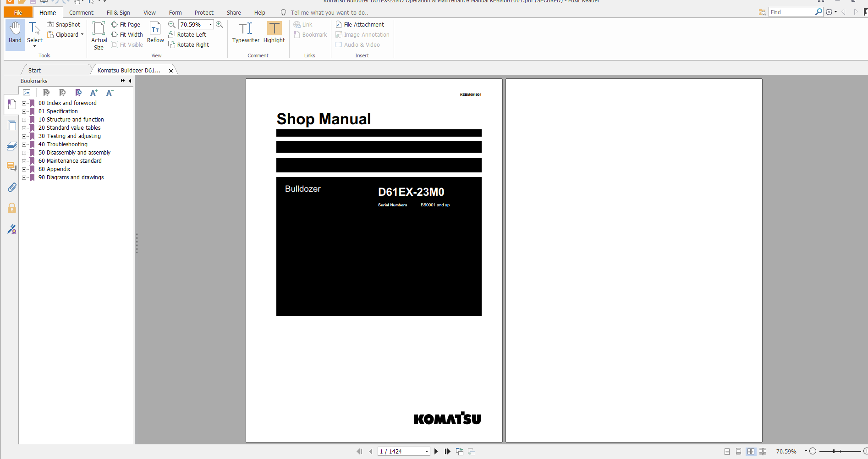Screen dimensions: 868x459
Task: Click the Find search field
Action: click(792, 12)
